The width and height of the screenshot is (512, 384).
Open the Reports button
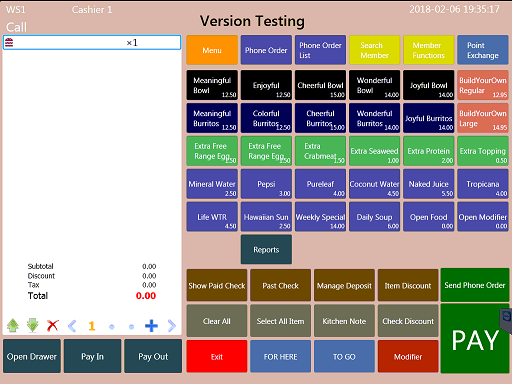tap(266, 249)
